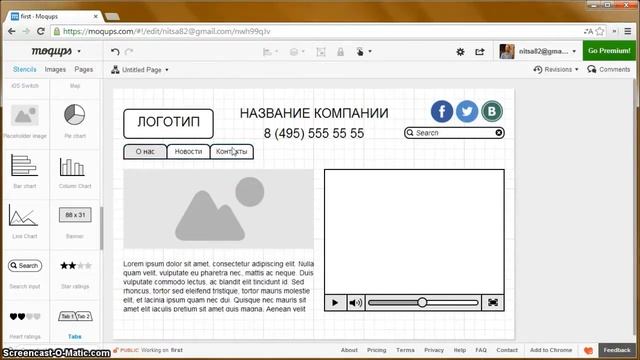Viewport: 640px width, 360px height.
Task: Click the green VK icon on canvas
Action: (x=491, y=111)
